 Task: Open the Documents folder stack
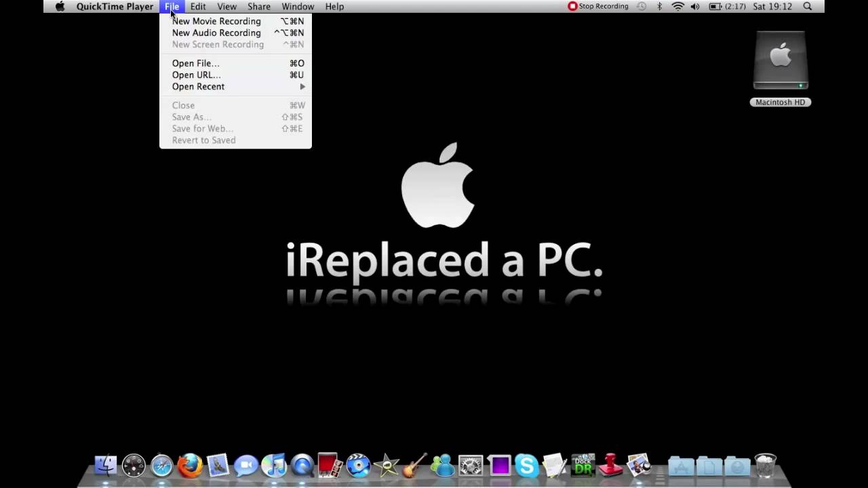(709, 466)
